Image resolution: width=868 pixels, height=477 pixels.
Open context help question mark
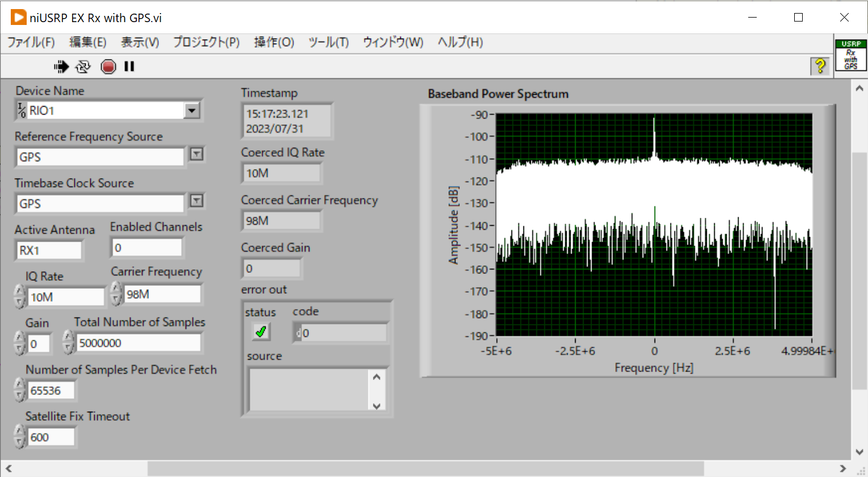[820, 66]
